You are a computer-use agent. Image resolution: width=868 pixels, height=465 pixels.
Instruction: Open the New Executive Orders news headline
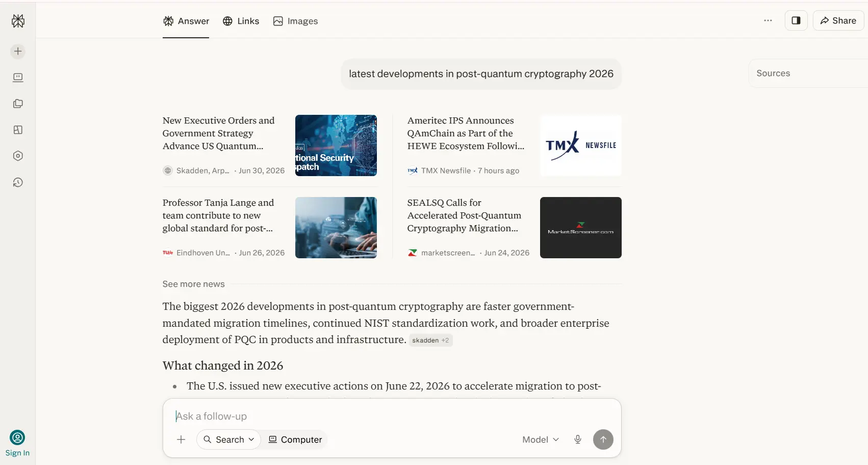click(x=218, y=133)
